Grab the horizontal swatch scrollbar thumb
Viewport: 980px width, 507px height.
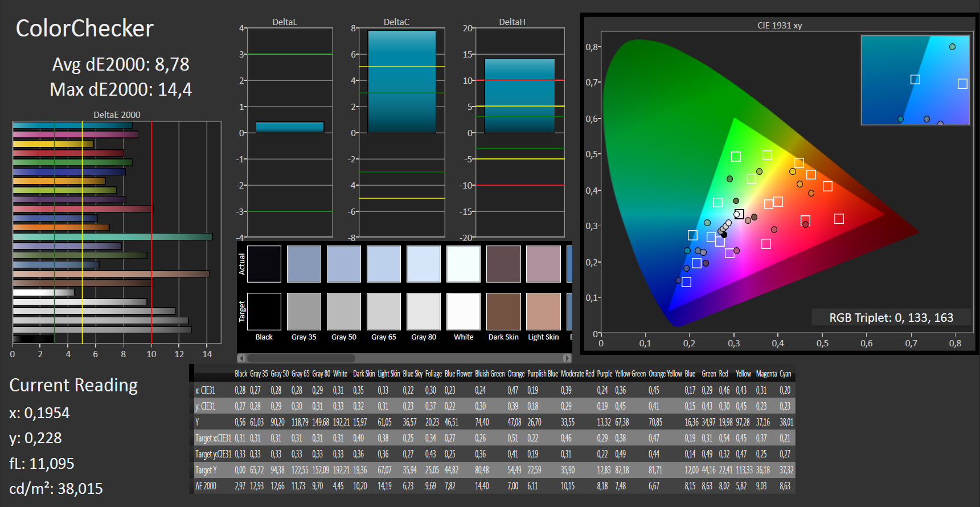click(301, 358)
